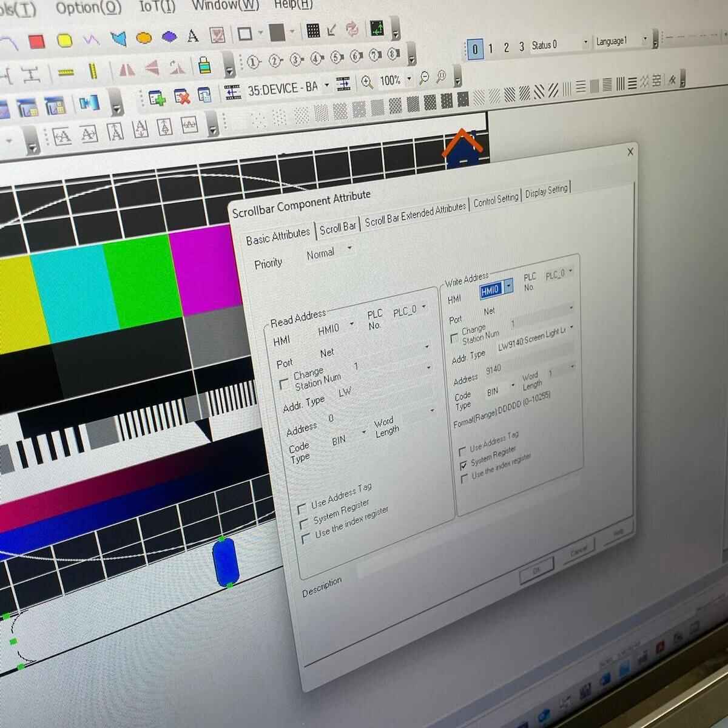The height and width of the screenshot is (728, 728).
Task: Expand the Status 0 dropdown
Action: (x=585, y=42)
